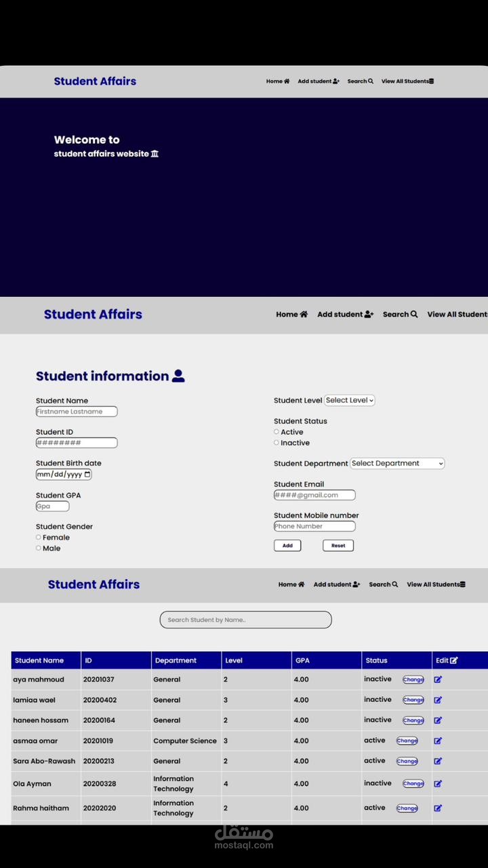
Task: Open edit icon for Ola Ayman row
Action: 438,784
